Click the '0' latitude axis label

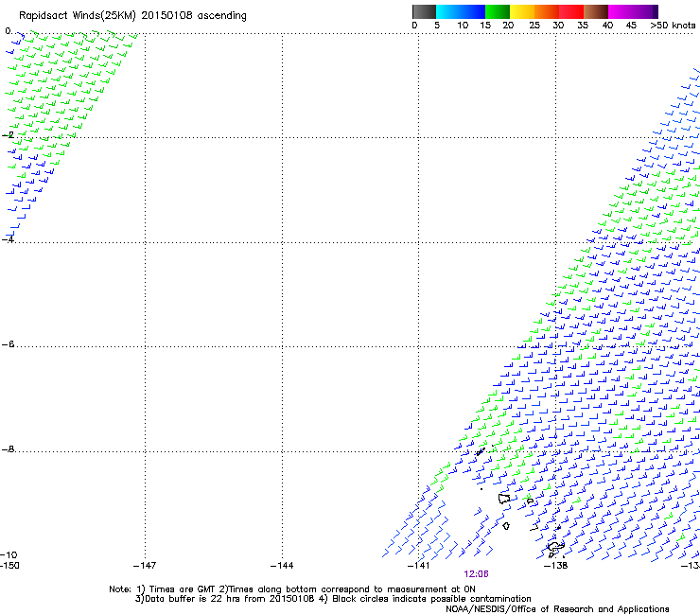[x=8, y=31]
